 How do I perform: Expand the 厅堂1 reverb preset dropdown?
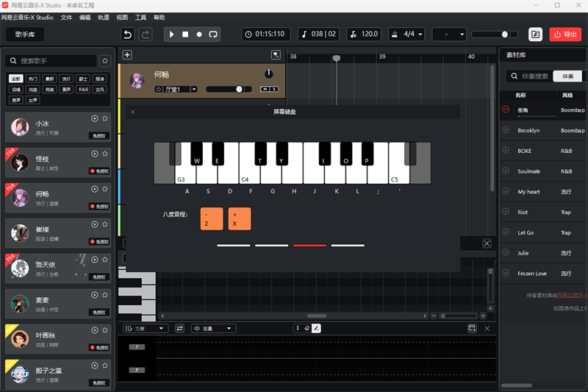point(194,89)
